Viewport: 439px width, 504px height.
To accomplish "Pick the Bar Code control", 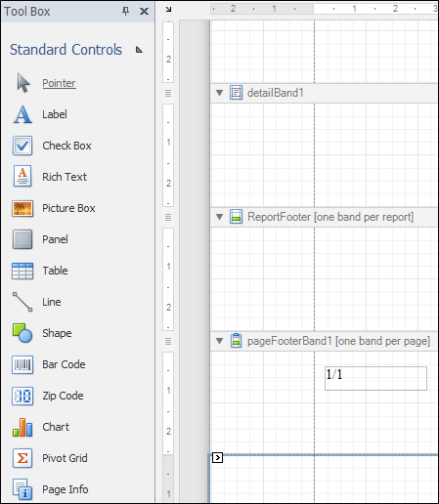I will click(49, 364).
